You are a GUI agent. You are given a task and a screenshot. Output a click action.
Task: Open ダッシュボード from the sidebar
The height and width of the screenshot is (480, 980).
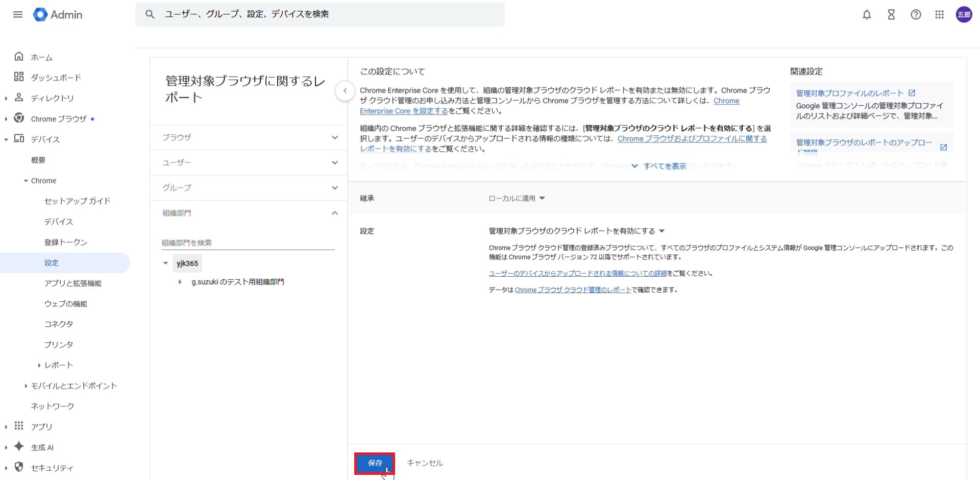click(56, 78)
